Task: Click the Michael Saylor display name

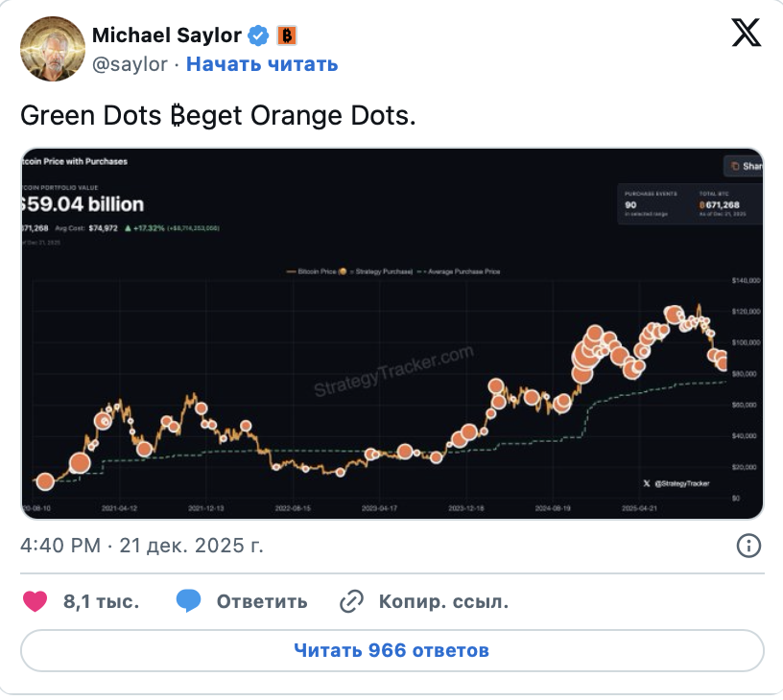Action: click(166, 36)
